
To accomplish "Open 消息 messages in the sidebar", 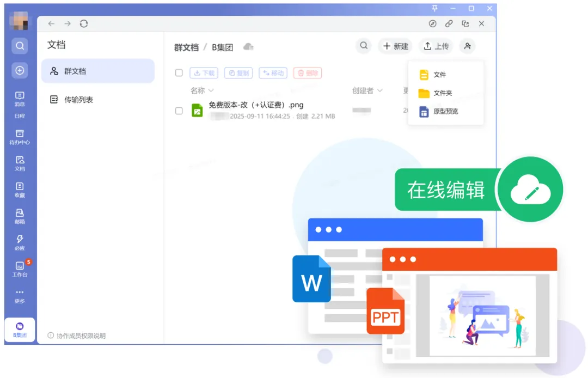I will point(20,99).
